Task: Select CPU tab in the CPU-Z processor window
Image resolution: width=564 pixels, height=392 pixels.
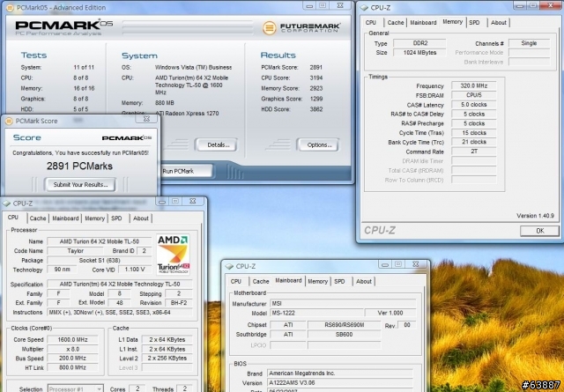Action: [13, 218]
